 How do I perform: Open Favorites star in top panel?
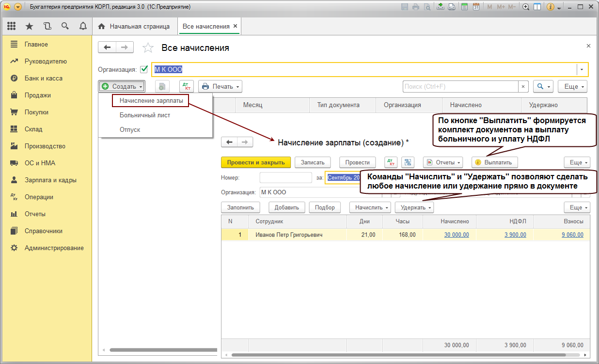[x=29, y=26]
